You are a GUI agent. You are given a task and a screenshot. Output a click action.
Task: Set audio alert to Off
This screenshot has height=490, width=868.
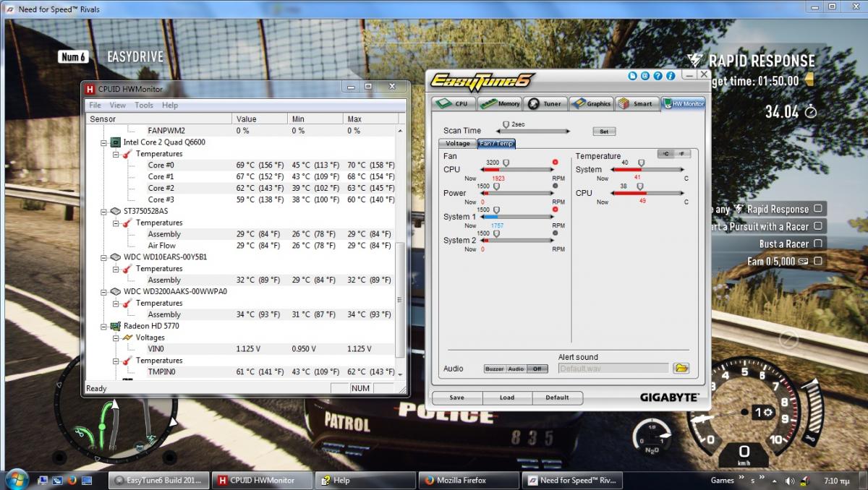(537, 369)
